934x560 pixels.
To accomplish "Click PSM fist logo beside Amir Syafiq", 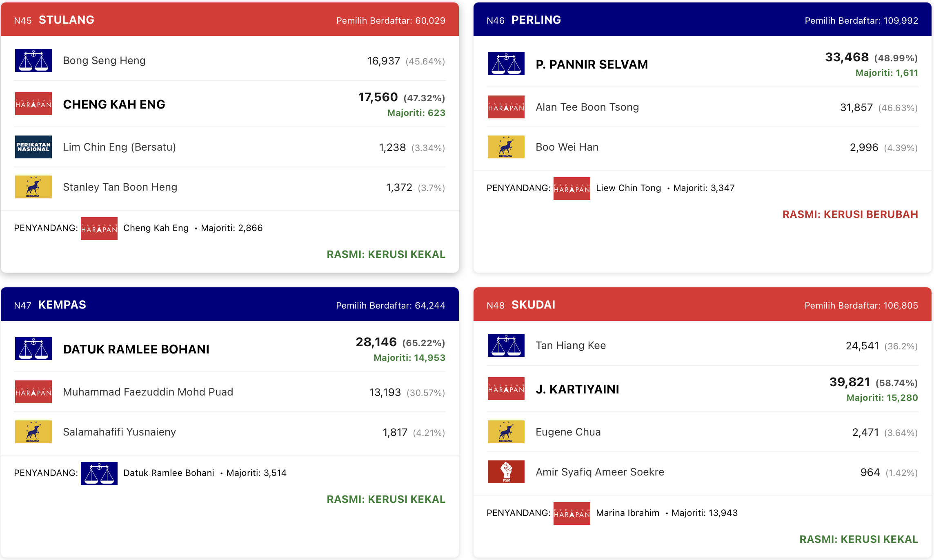I will pyautogui.click(x=506, y=472).
